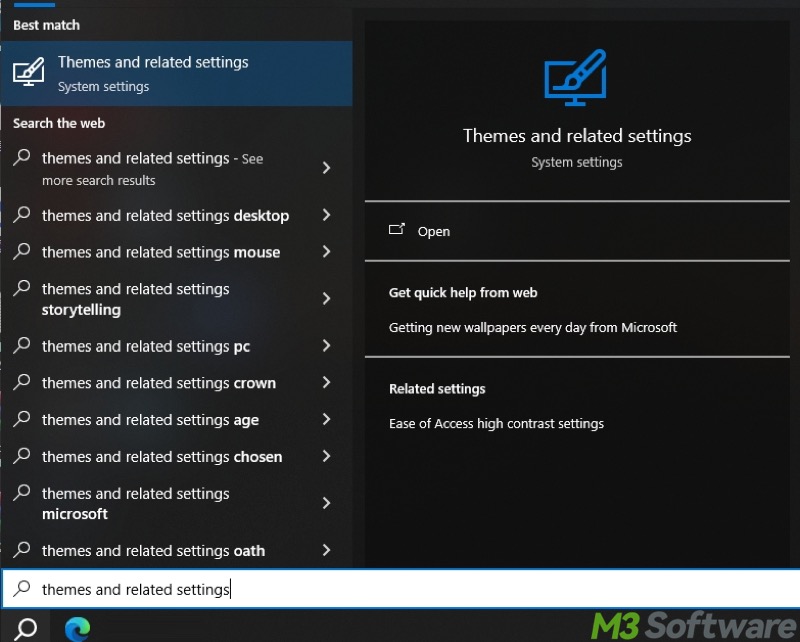This screenshot has width=800, height=642.
Task: Click magnifier icon next to 'mouse' suggestion
Action: coord(22,251)
